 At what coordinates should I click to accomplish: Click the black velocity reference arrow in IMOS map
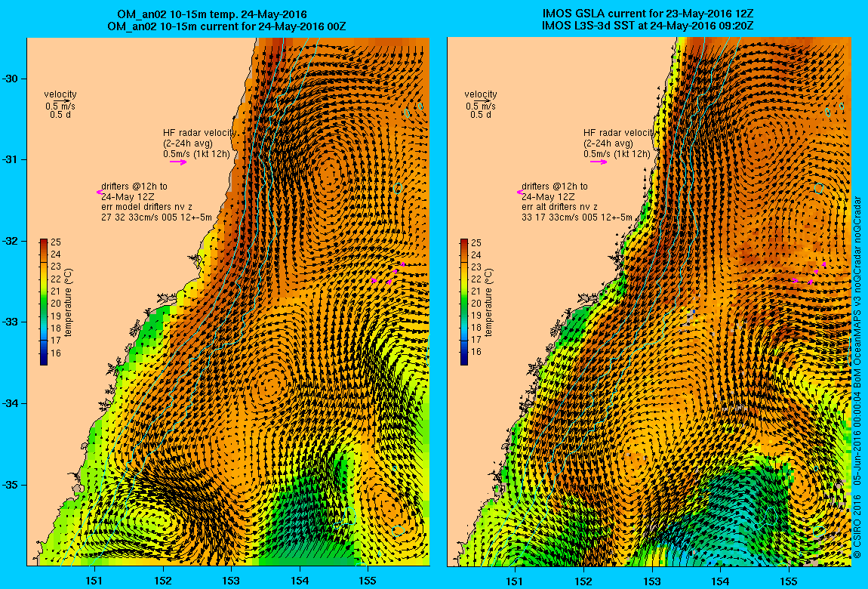(484, 100)
